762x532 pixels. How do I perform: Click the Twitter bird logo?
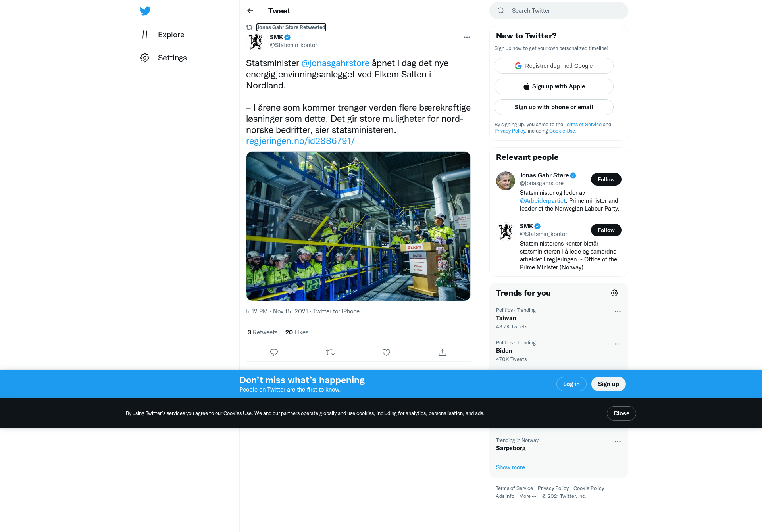tap(145, 11)
